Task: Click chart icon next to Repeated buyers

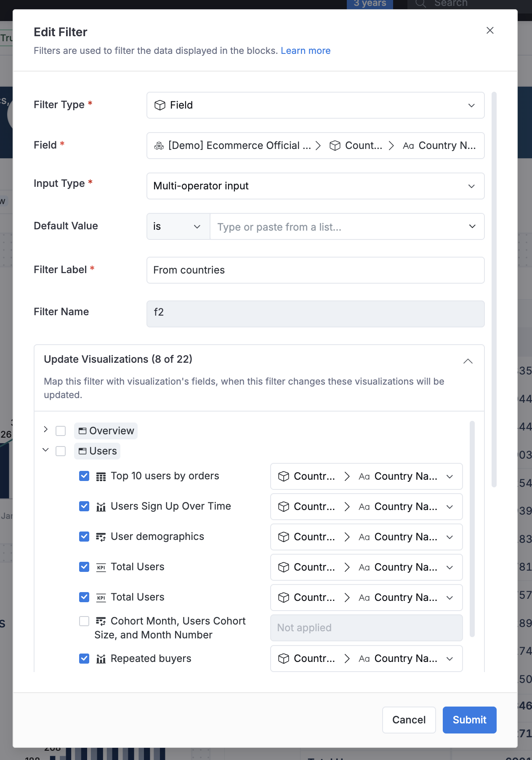Action: pyautogui.click(x=101, y=659)
